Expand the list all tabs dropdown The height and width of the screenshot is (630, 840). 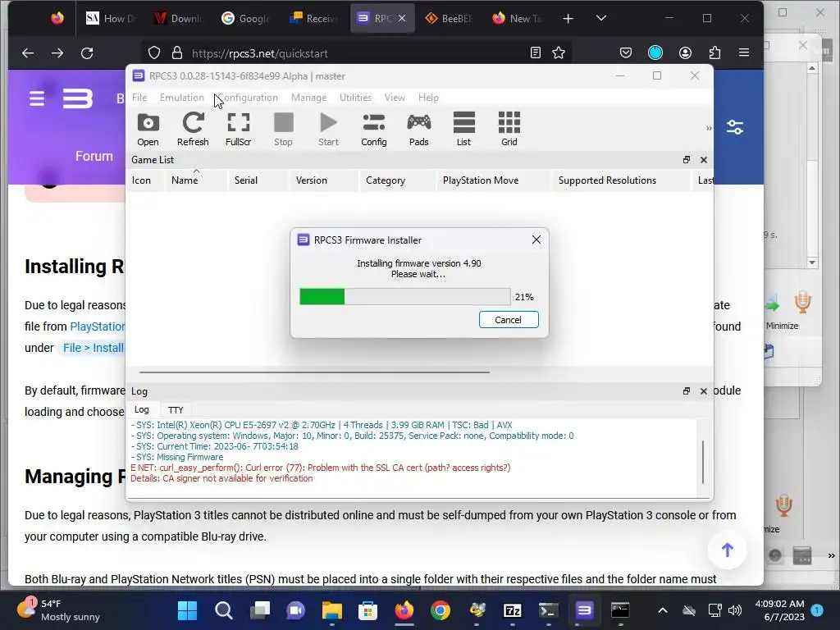(x=601, y=18)
